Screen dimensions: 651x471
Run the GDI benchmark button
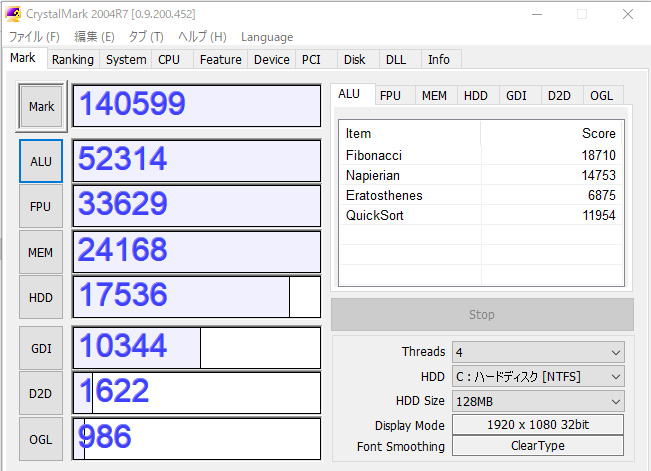point(41,348)
